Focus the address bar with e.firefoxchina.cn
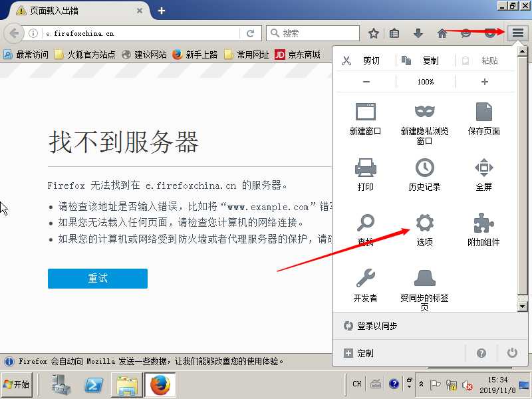The height and width of the screenshot is (399, 532). click(141, 33)
